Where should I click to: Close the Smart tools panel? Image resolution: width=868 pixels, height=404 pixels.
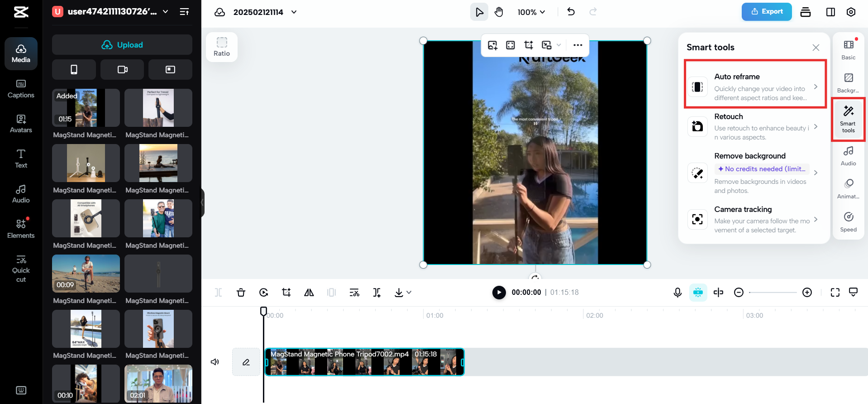pyautogui.click(x=816, y=48)
